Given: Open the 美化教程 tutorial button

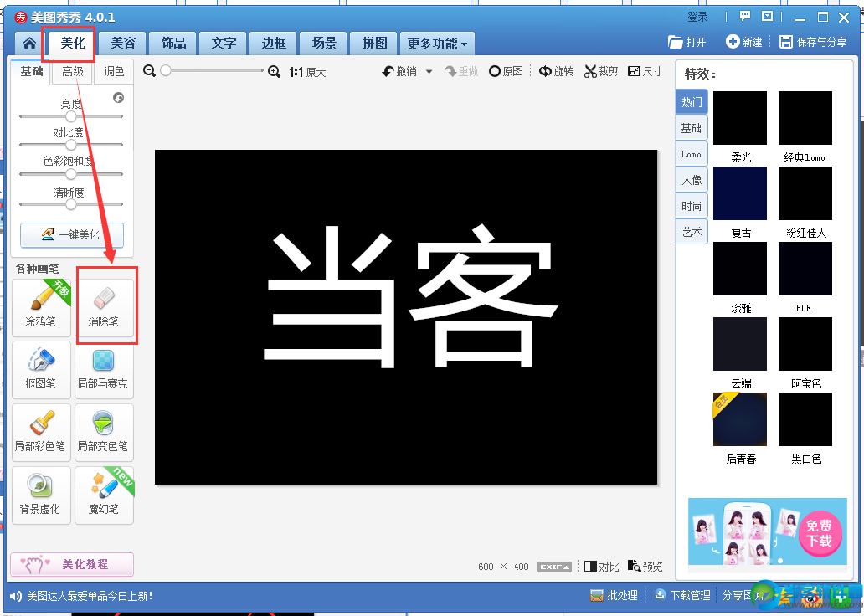Looking at the screenshot, I should point(72,564).
